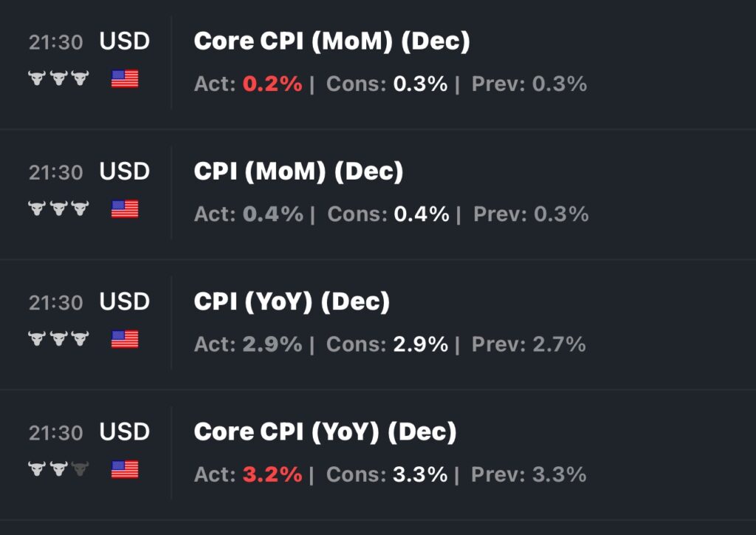Click the red 0.2% actual value

pos(272,84)
